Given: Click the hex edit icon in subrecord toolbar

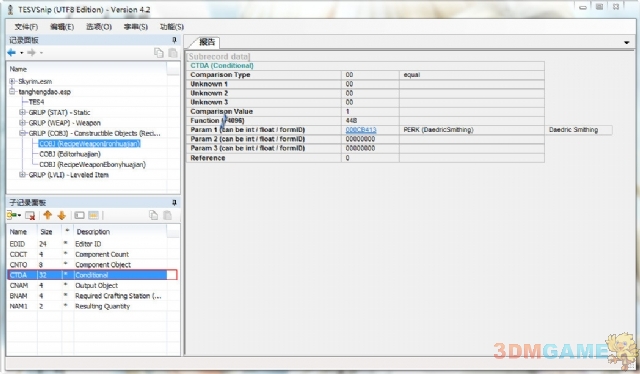Looking at the screenshot, I should [x=93, y=215].
